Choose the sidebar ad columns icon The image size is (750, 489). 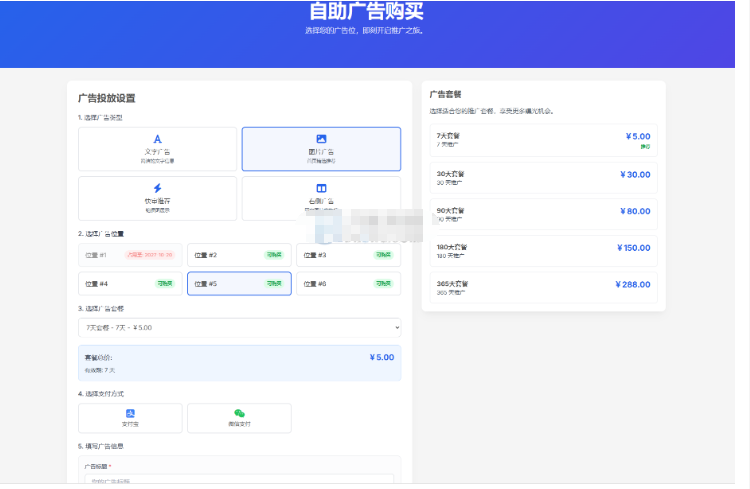point(321,188)
